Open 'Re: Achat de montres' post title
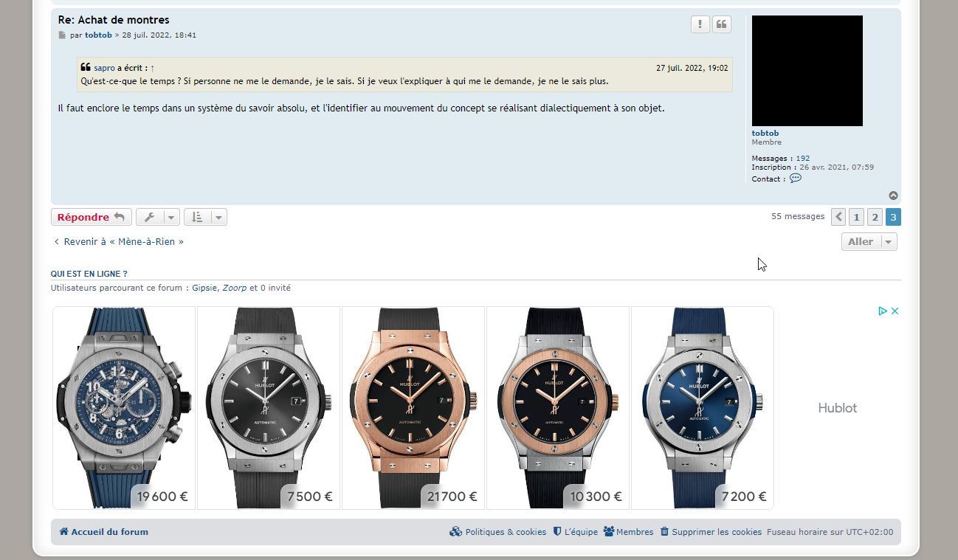The width and height of the screenshot is (958, 560). [114, 20]
